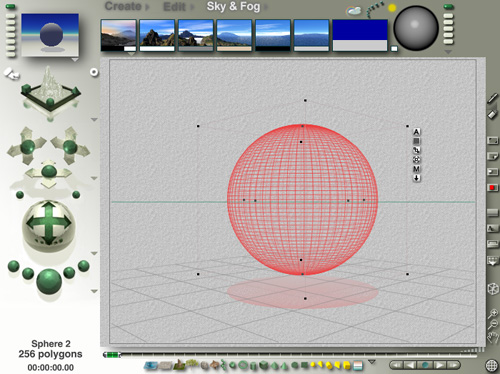
Task: Click the solid blue sky color swatch
Action: pyautogui.click(x=360, y=30)
